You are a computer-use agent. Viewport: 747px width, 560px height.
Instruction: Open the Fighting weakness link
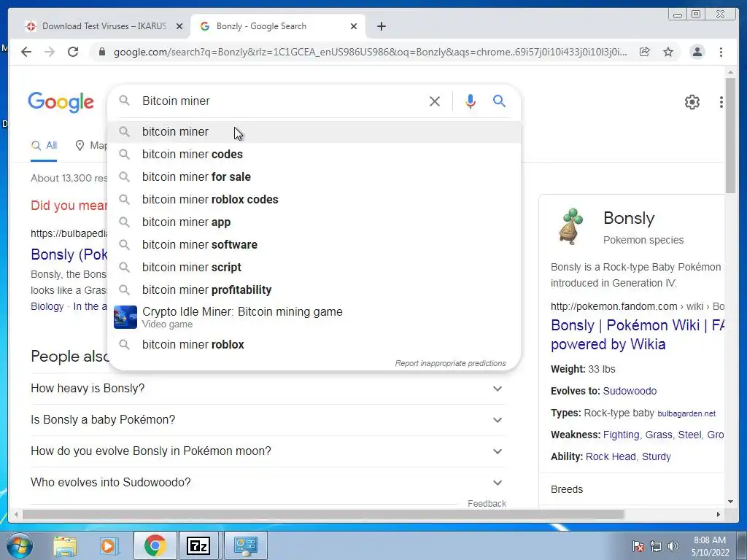pyautogui.click(x=621, y=435)
